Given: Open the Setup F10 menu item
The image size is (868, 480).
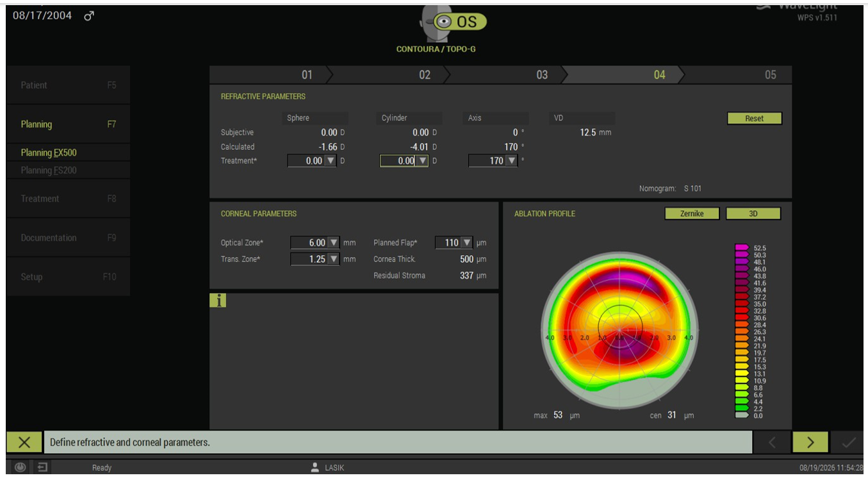Looking at the screenshot, I should point(68,277).
